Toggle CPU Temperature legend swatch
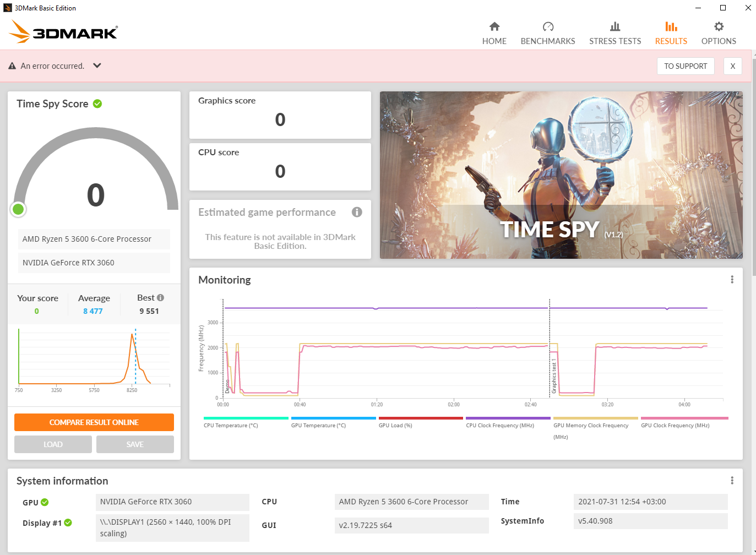Viewport: 756px width, 555px height. point(246,418)
